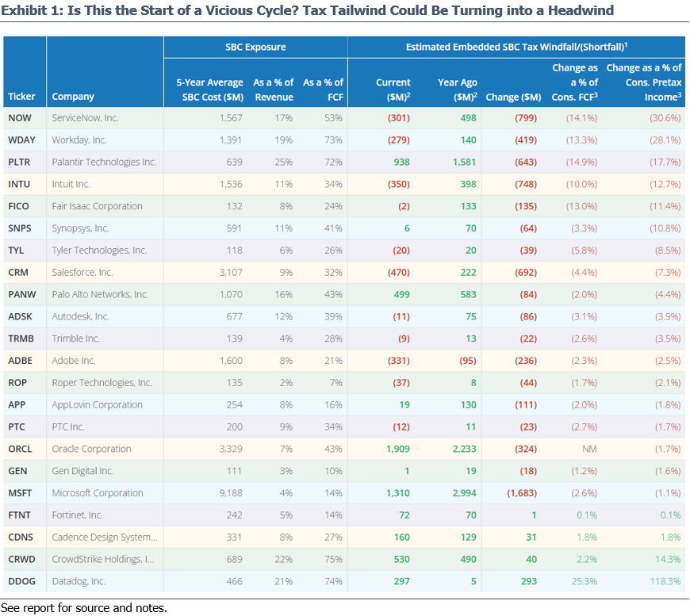
Task: Select the 'Year Ago ($M)' column header
Action: coord(458,90)
